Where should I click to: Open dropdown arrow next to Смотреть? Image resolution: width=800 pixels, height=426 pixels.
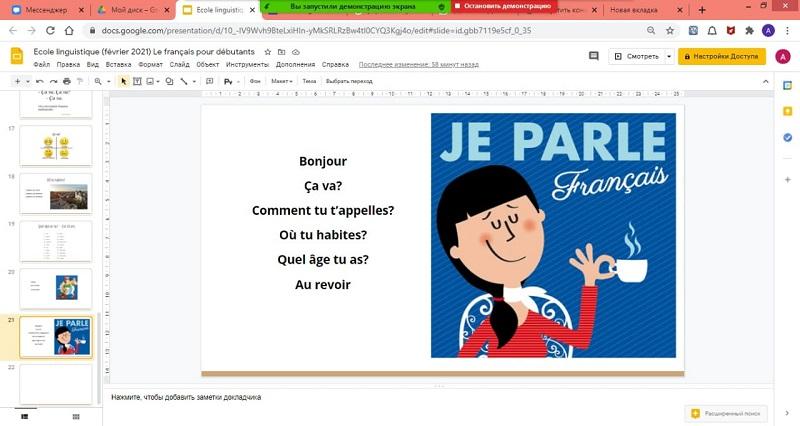tap(669, 56)
